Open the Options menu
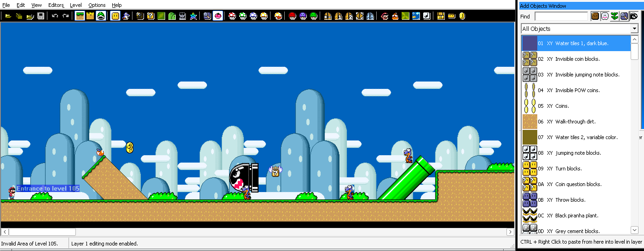This screenshot has width=644, height=251. tap(97, 5)
